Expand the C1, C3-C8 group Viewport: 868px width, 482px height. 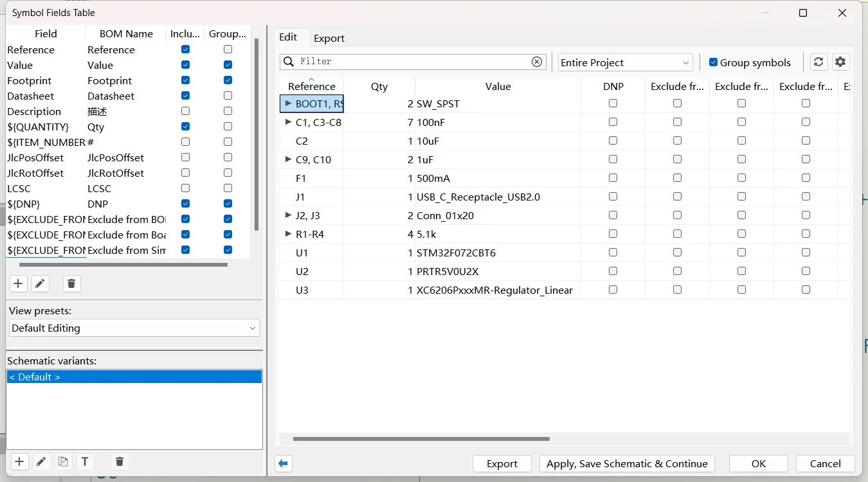288,122
